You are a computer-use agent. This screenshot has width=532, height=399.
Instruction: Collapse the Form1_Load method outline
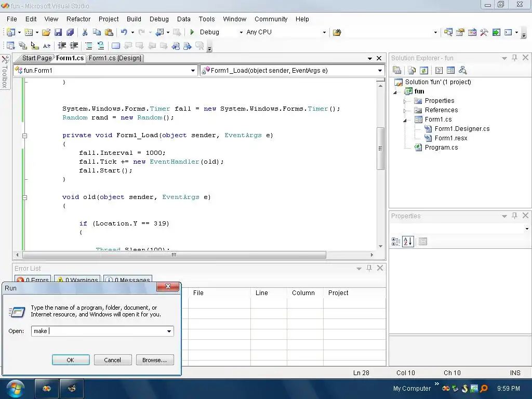24,136
